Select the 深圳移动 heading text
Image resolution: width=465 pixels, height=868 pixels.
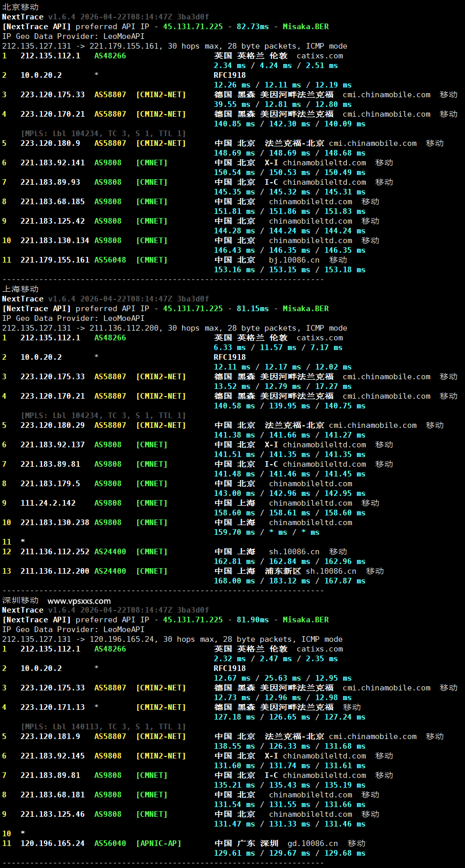coord(20,600)
